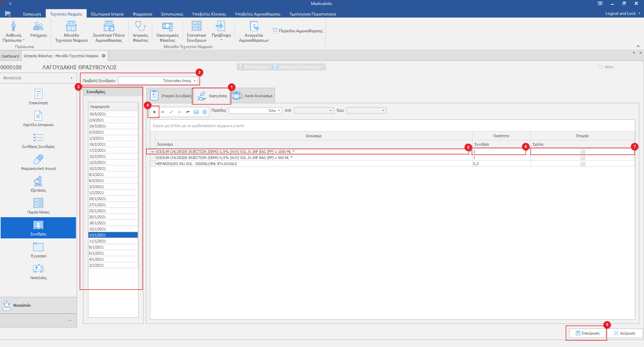This screenshot has width=644, height=347.
Task: Click the Ακύρωση button
Action: coord(625,333)
